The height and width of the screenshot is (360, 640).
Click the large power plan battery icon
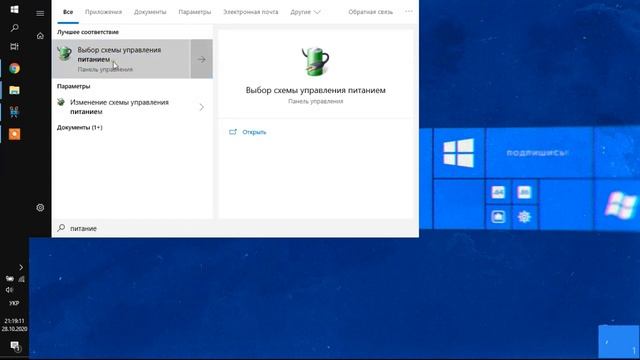tap(315, 62)
